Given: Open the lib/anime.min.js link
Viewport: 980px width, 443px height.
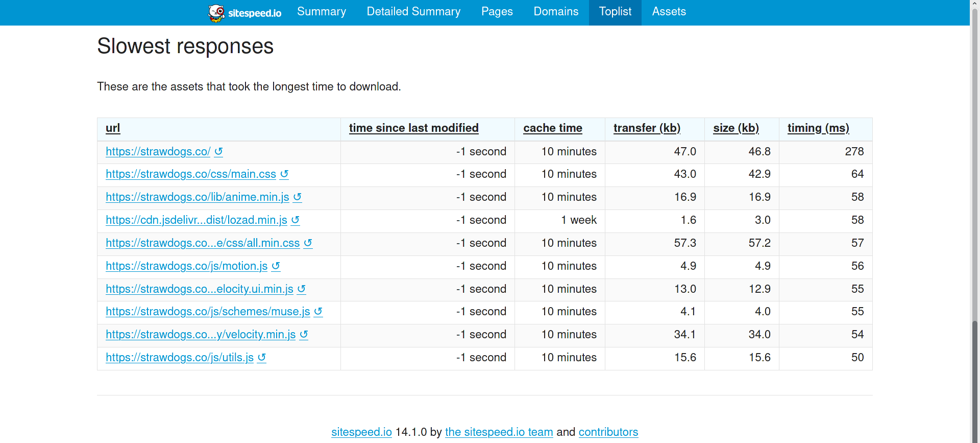Looking at the screenshot, I should coord(198,197).
